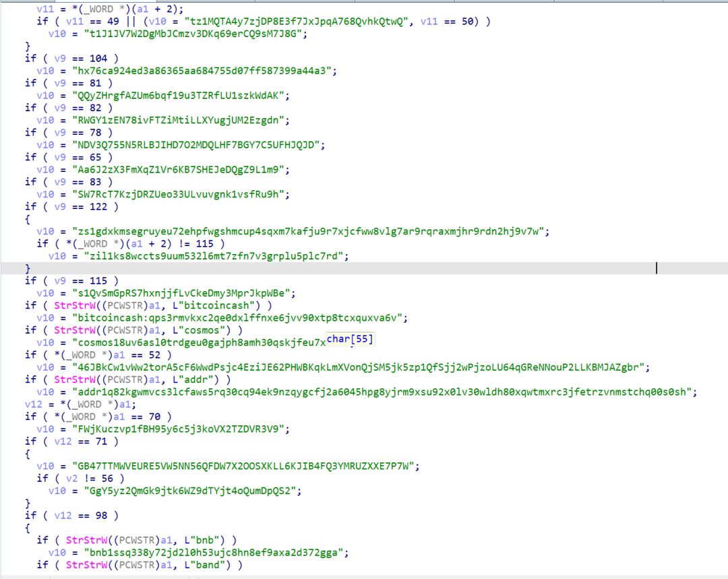
Task: Click the string beginning with "QQyZHrgfAZUm6bqf"
Action: coord(179,96)
